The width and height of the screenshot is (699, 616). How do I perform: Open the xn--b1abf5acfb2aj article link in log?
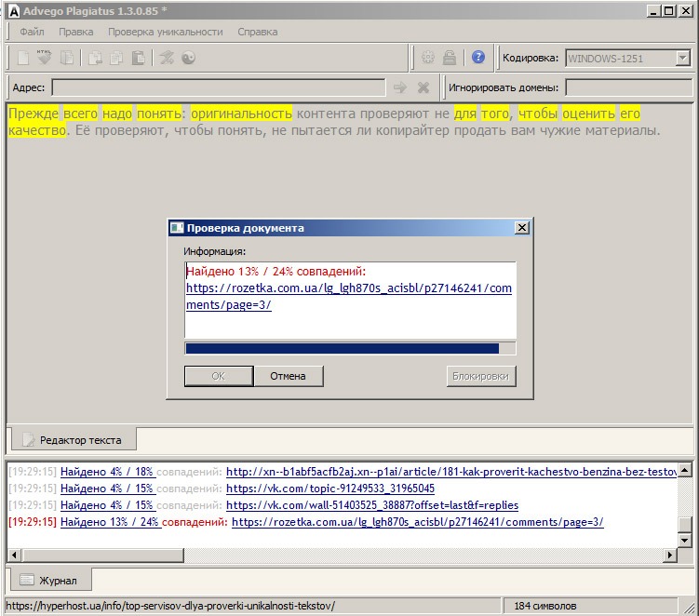pos(451,472)
